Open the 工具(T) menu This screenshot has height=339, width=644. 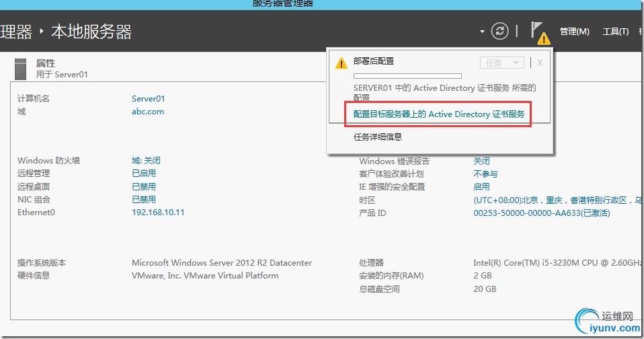(616, 32)
